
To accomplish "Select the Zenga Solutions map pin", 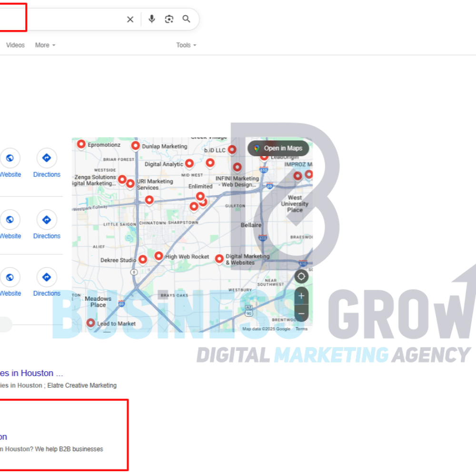I will point(122,179).
